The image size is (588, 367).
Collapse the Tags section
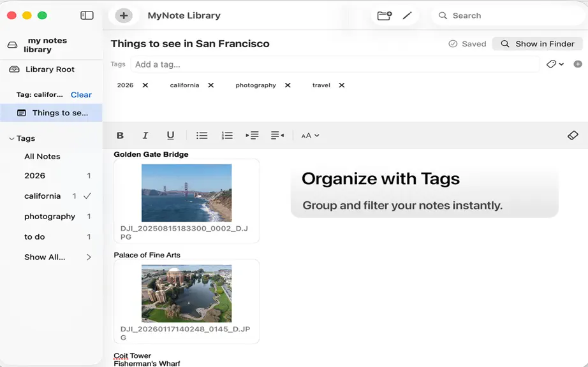coord(11,138)
